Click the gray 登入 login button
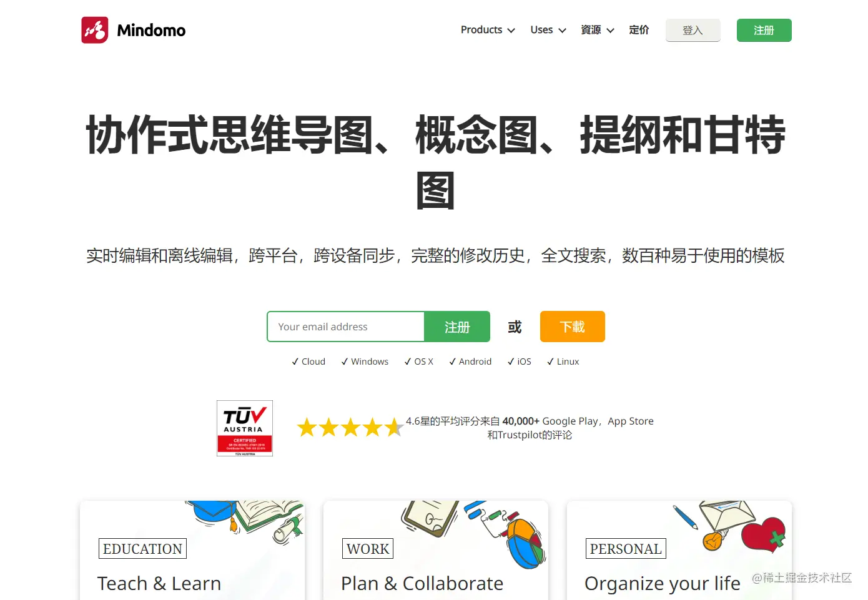Viewport: 868px width, 600px height. [x=693, y=30]
